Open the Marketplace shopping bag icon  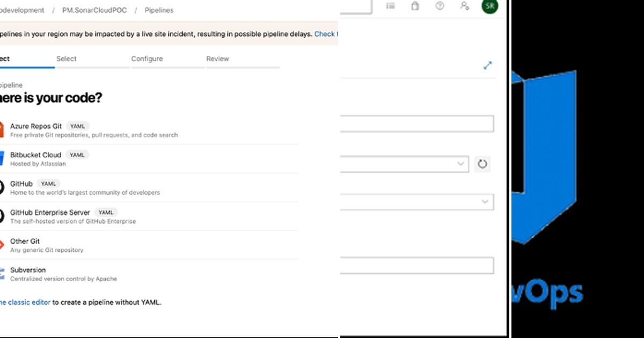[x=415, y=7]
